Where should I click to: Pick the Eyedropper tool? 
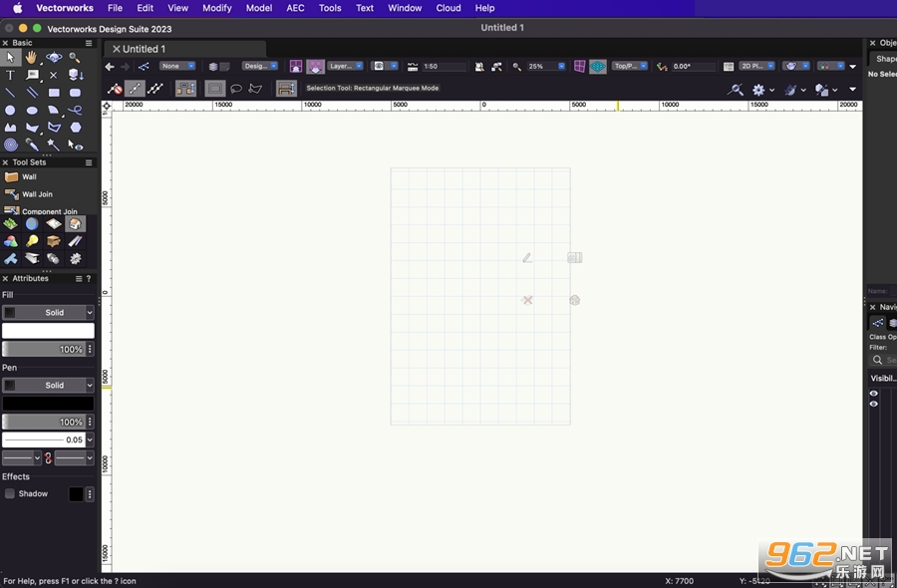tap(32, 145)
